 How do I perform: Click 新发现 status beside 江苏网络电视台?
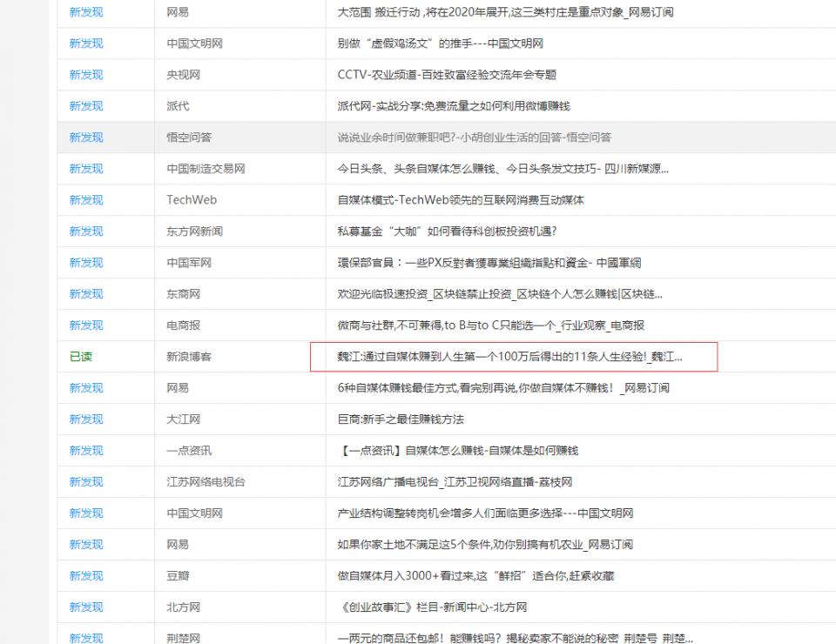pos(86,482)
